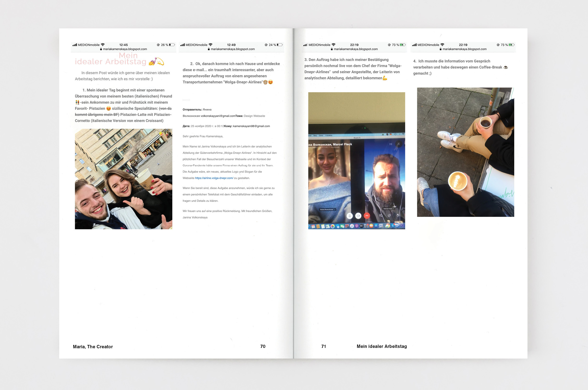Open the selfie photo with coffee cup
The height and width of the screenshot is (390, 588).
124,179
